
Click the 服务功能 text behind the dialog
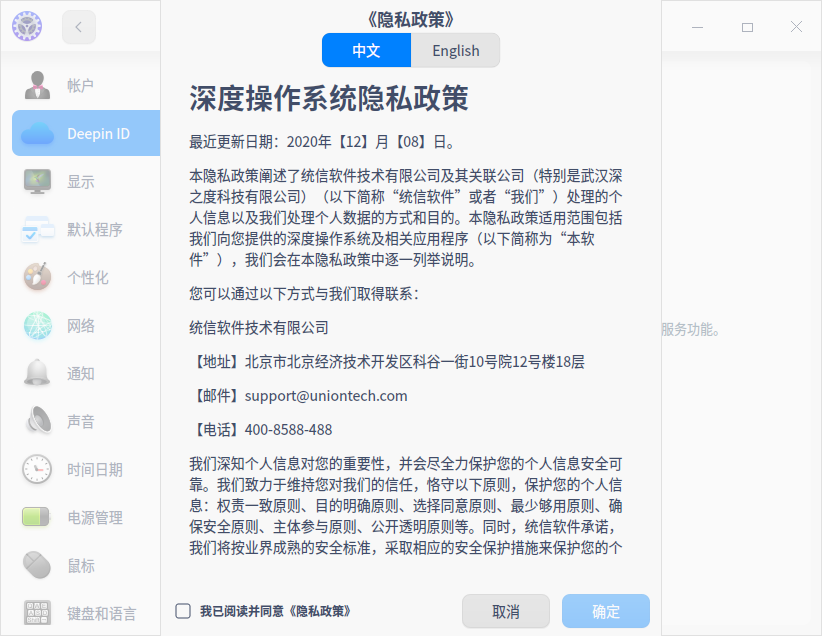(x=690, y=329)
